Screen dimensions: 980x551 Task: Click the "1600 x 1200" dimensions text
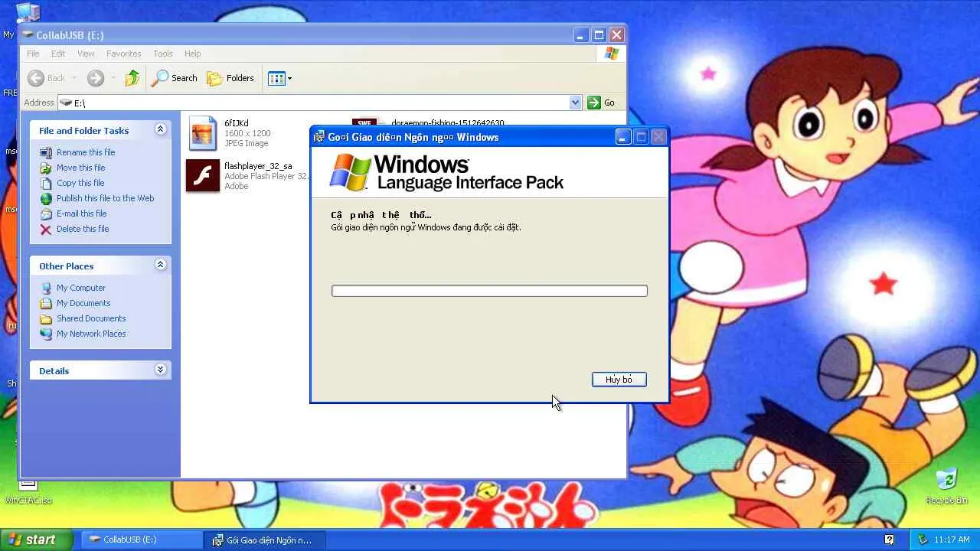coord(247,133)
